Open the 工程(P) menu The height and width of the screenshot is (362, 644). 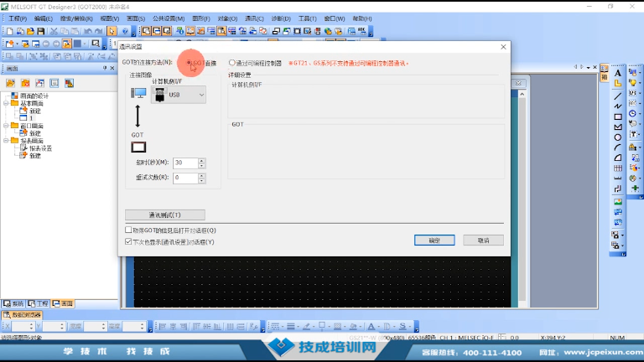pos(18,18)
